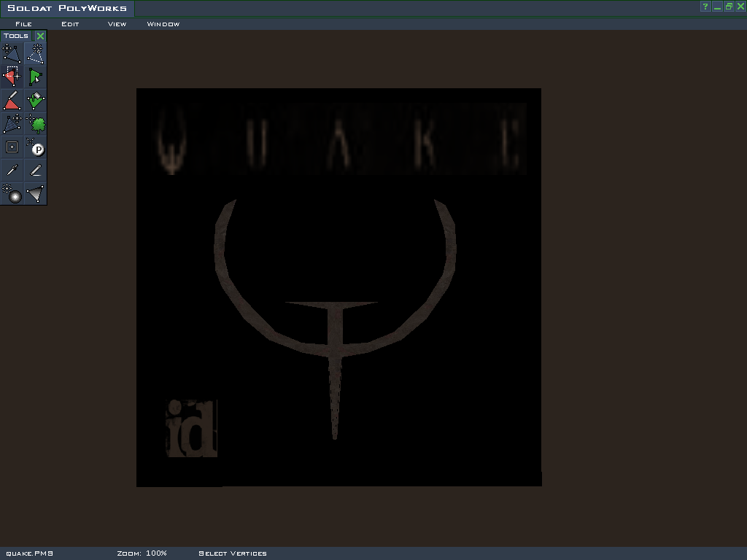
Task: Open the Window menu
Action: click(x=163, y=24)
